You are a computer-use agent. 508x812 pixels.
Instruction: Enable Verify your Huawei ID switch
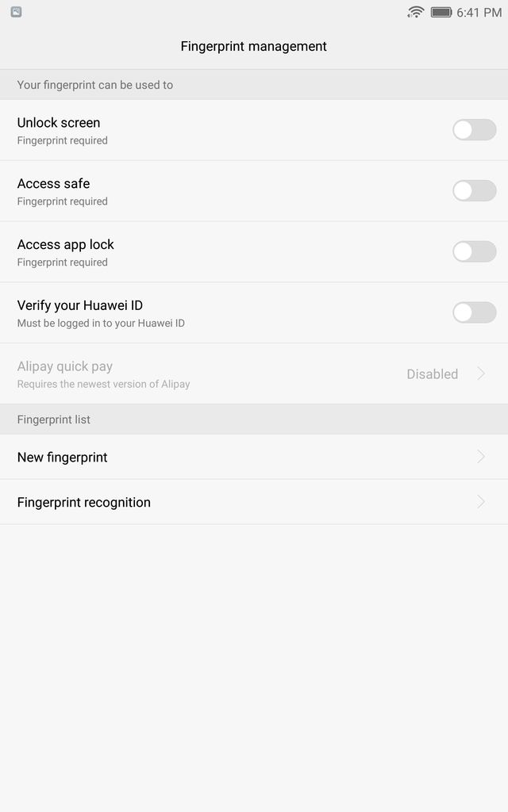click(475, 312)
